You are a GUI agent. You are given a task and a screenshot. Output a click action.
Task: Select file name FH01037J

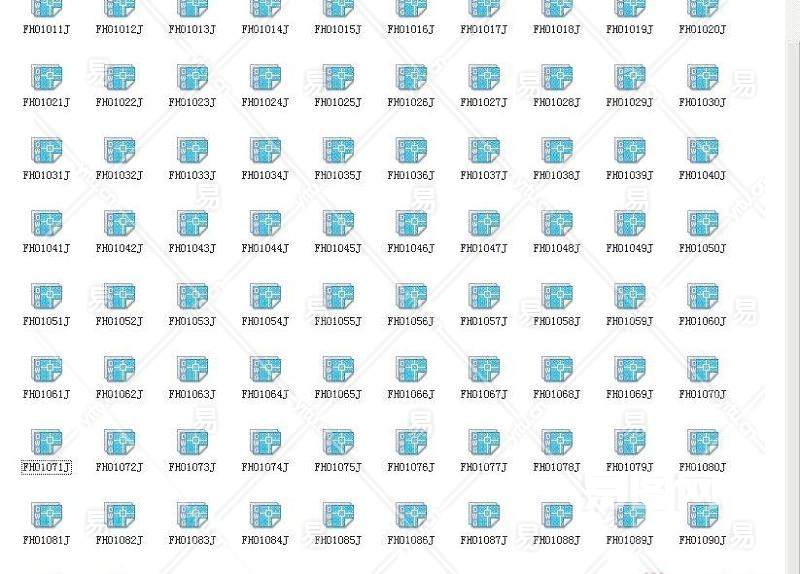click(484, 176)
